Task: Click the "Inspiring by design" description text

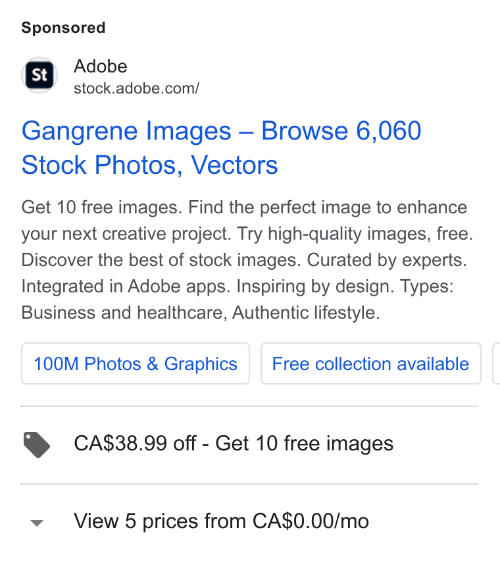Action: click(x=315, y=286)
